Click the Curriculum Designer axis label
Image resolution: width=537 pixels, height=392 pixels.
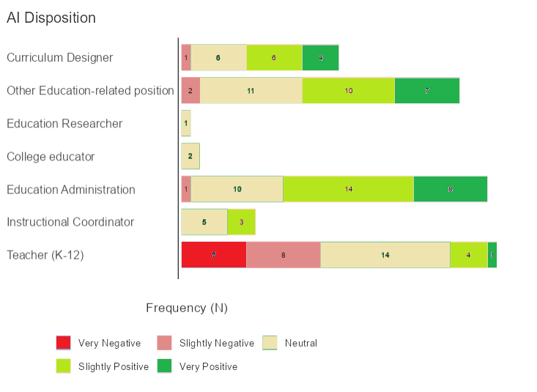(x=60, y=57)
